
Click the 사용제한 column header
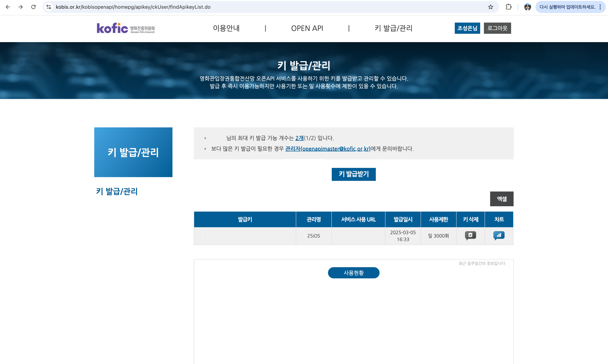pos(438,219)
